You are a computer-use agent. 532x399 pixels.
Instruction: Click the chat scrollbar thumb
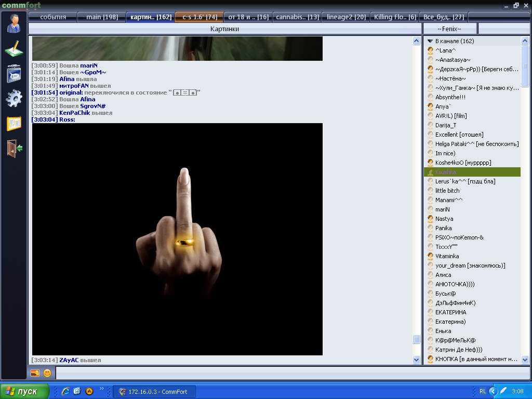(x=416, y=339)
